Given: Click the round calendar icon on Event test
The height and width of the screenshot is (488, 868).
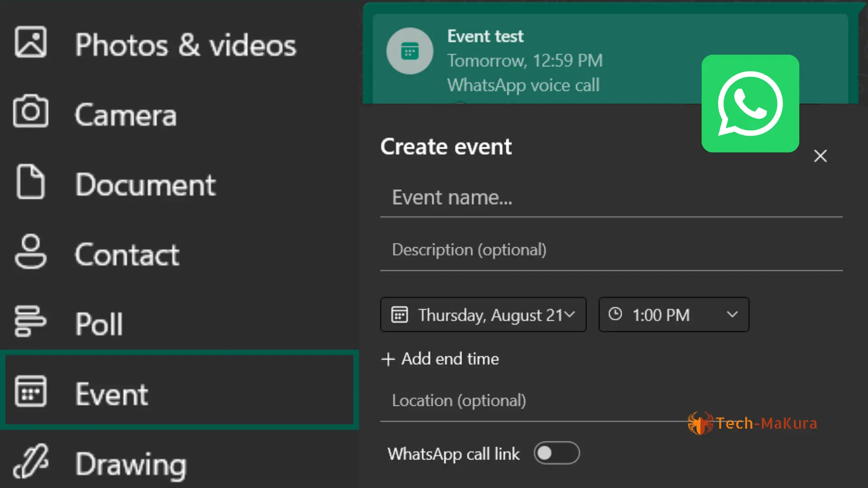Looking at the screenshot, I should point(410,51).
